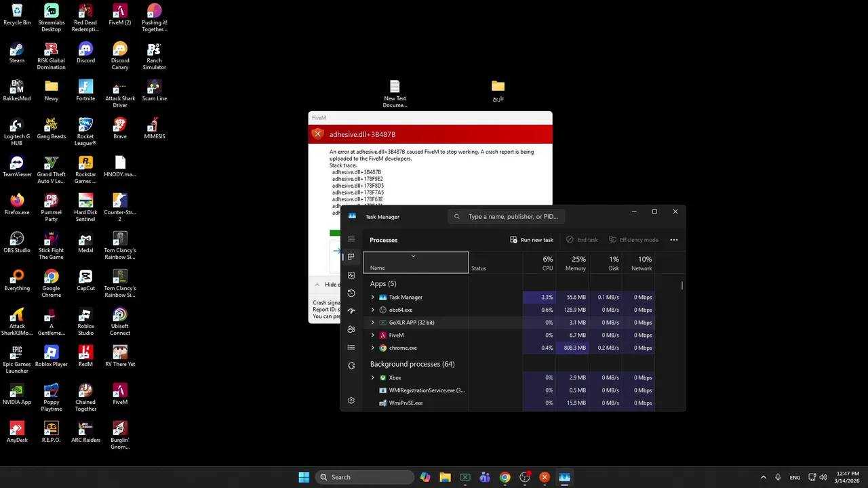This screenshot has height=488, width=868.
Task: Expand the Xbox background process row
Action: pos(372,378)
